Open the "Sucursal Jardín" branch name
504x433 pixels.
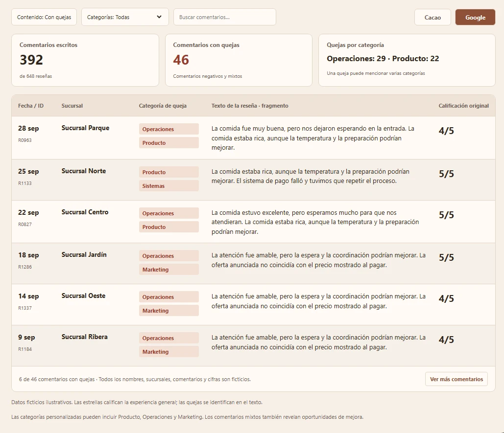[84, 254]
